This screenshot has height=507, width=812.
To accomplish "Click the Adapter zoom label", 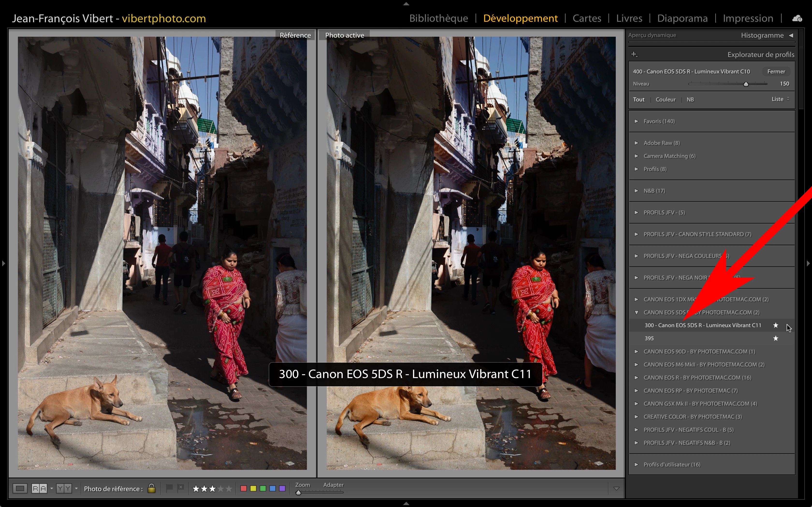I will 333,485.
